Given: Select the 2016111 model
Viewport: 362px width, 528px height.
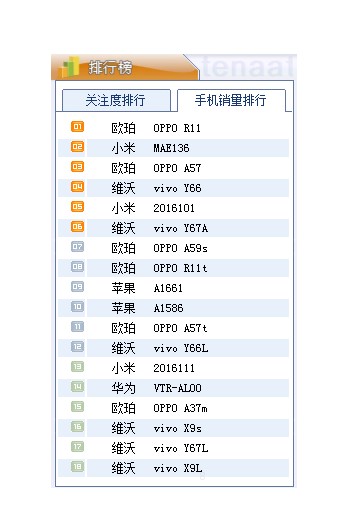Looking at the screenshot, I should point(174,368).
